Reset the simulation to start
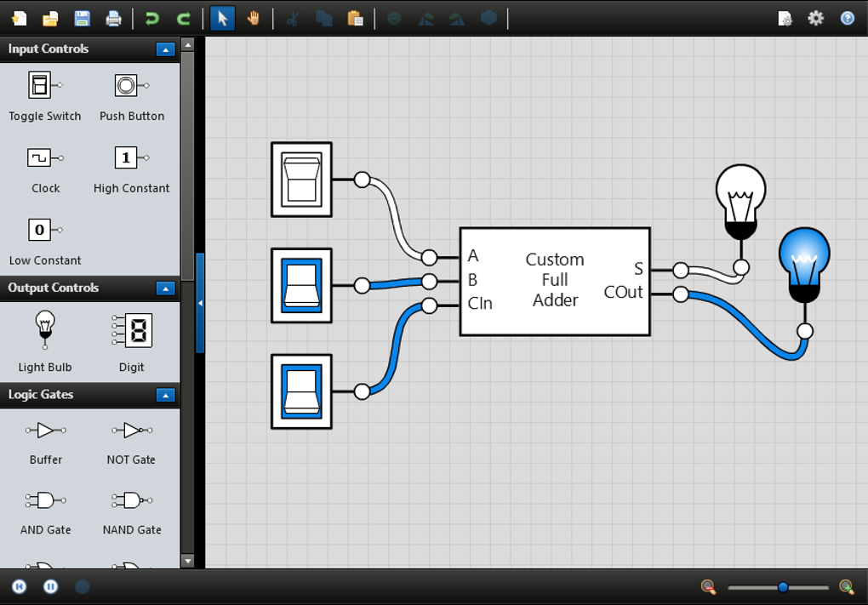The height and width of the screenshot is (605, 868). click(20, 587)
